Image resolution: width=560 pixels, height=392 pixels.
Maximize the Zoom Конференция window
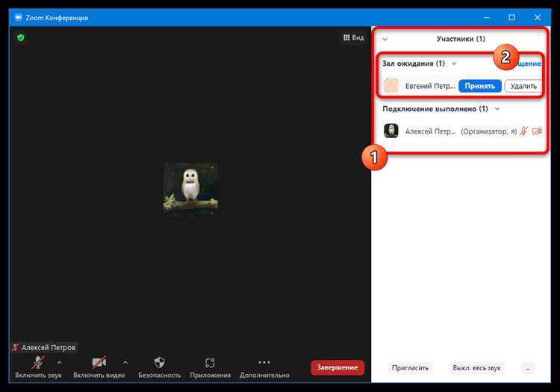coord(511,17)
